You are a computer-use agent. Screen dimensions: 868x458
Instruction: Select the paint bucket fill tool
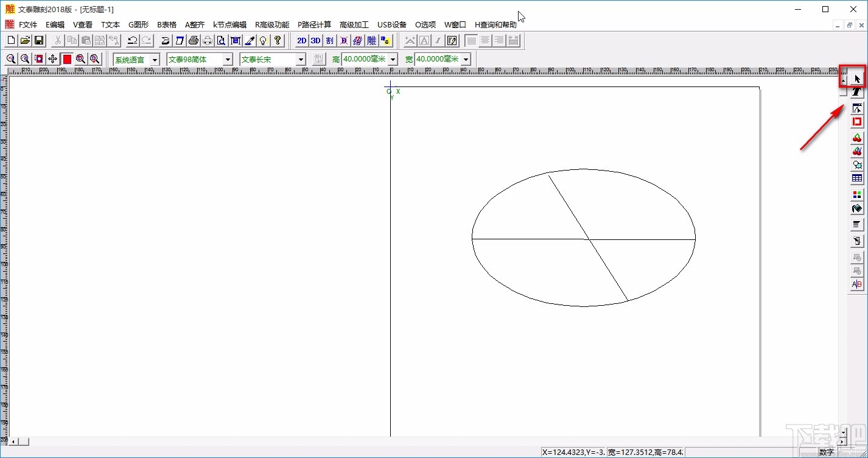(857, 209)
